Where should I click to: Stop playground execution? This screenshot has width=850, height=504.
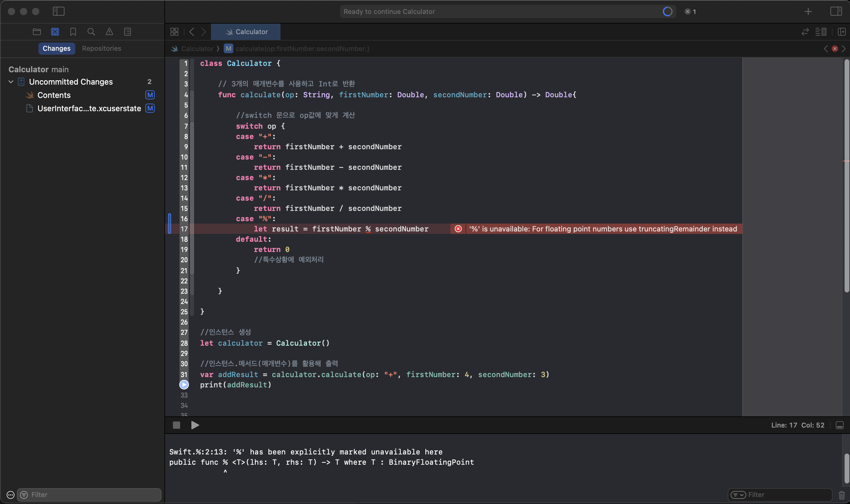tap(176, 425)
